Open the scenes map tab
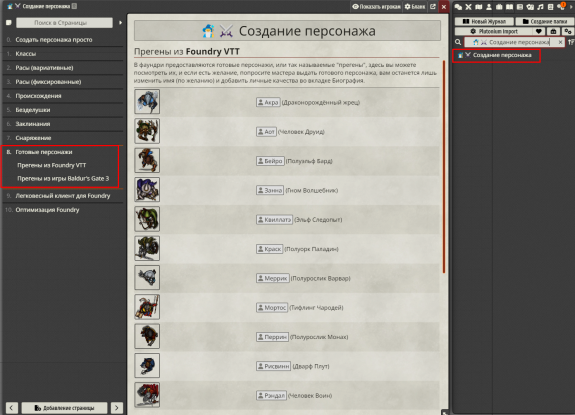 click(479, 7)
